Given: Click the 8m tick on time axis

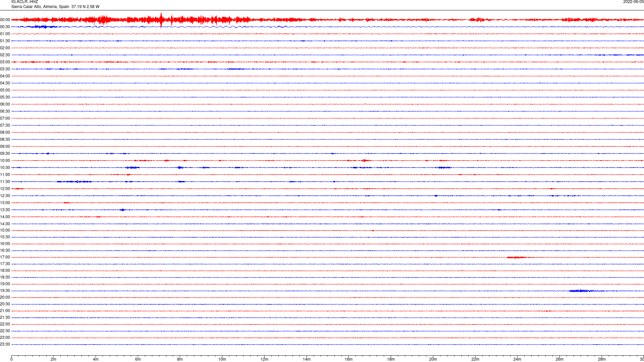Looking at the screenshot, I should click(x=180, y=359).
